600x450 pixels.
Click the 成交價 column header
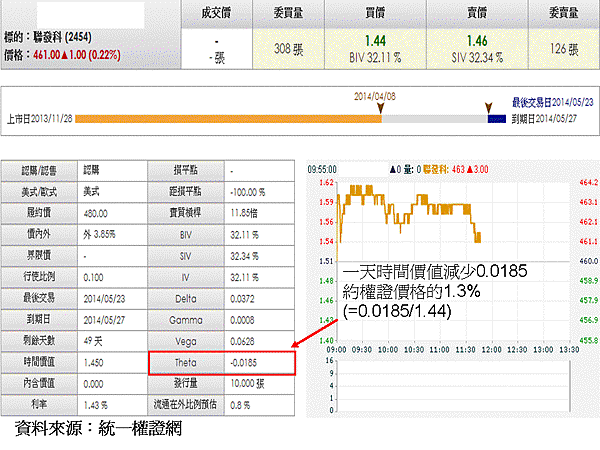(x=217, y=14)
